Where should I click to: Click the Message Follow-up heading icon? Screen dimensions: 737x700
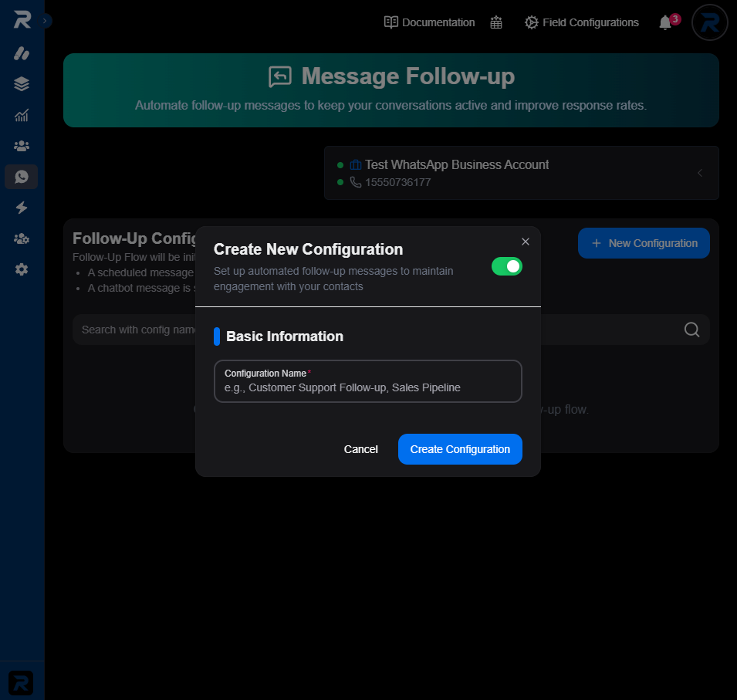click(x=280, y=76)
